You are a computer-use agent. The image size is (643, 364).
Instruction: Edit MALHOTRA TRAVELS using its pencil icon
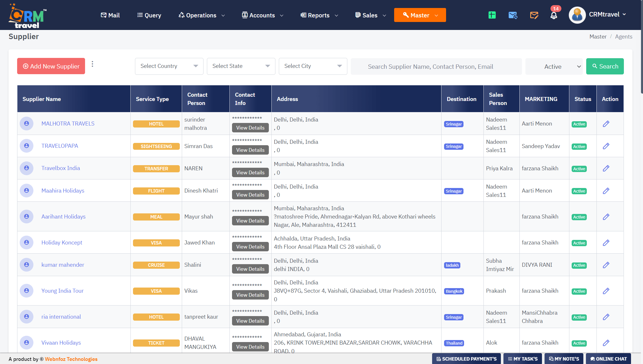606,124
